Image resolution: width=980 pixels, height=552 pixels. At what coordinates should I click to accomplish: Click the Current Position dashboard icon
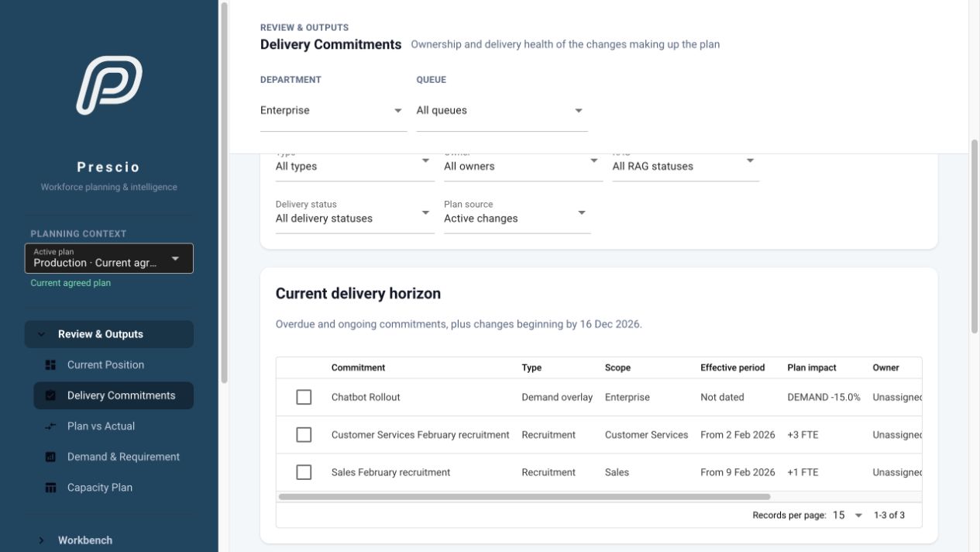point(51,365)
